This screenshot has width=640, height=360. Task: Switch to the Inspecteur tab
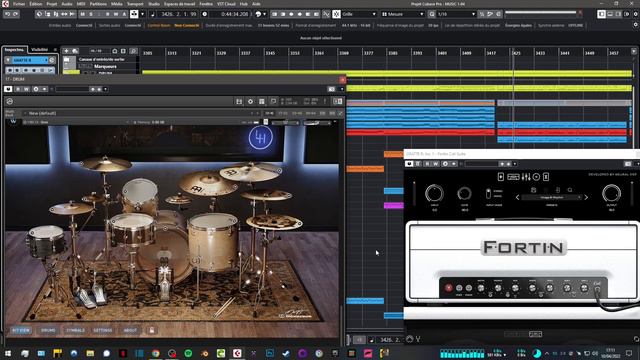coord(14,49)
